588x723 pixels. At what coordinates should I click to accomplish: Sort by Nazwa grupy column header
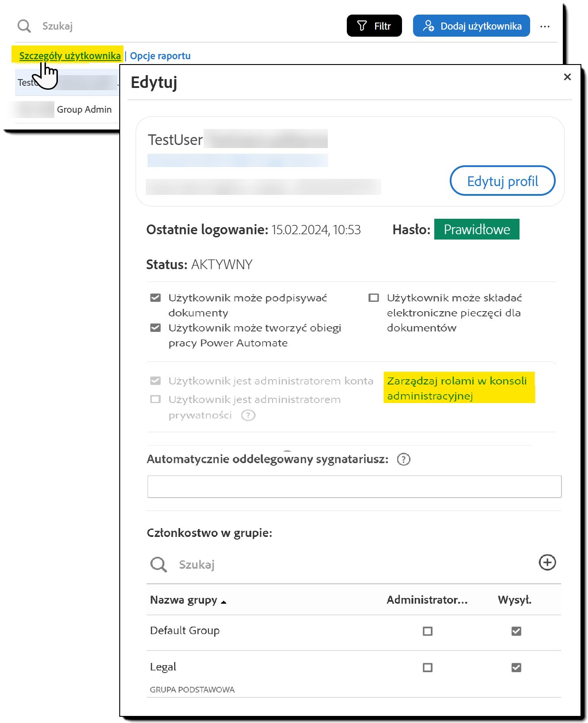click(x=188, y=600)
